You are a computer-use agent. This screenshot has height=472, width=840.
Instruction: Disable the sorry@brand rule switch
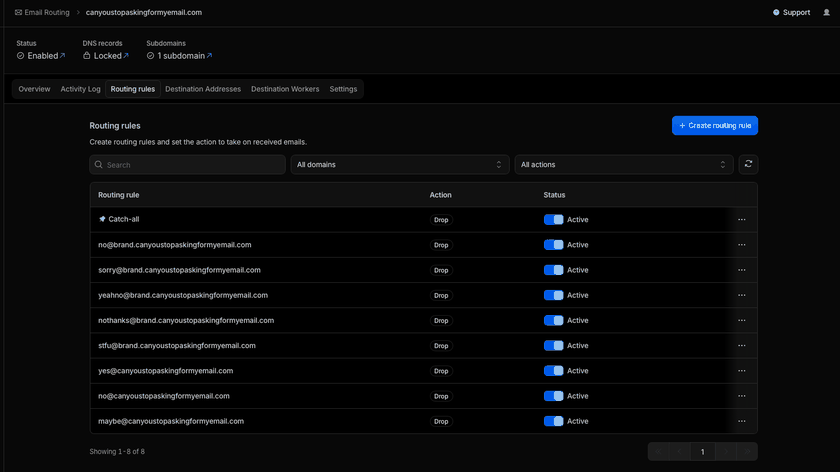[x=553, y=270]
